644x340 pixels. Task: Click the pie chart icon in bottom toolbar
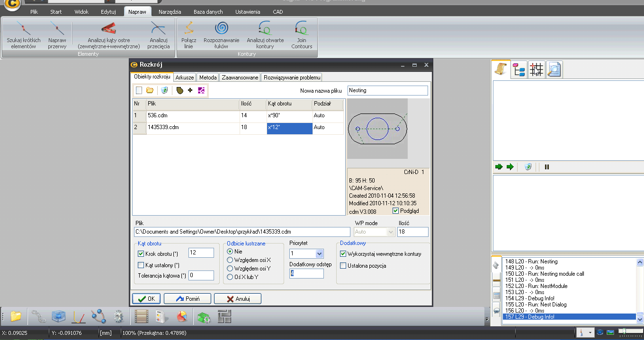tap(182, 316)
